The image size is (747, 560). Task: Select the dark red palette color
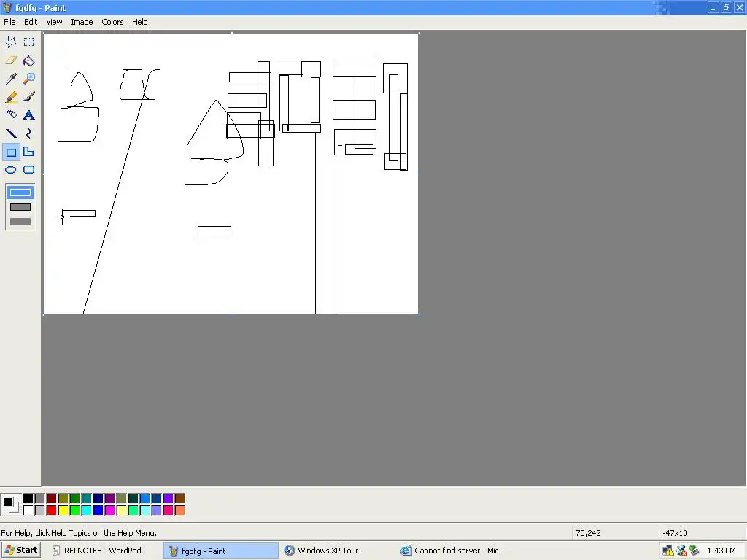point(52,499)
